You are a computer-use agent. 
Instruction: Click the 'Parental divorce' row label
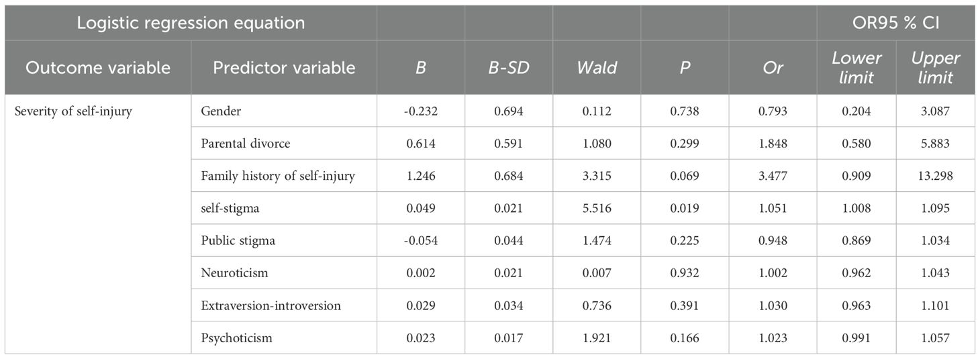246,144
